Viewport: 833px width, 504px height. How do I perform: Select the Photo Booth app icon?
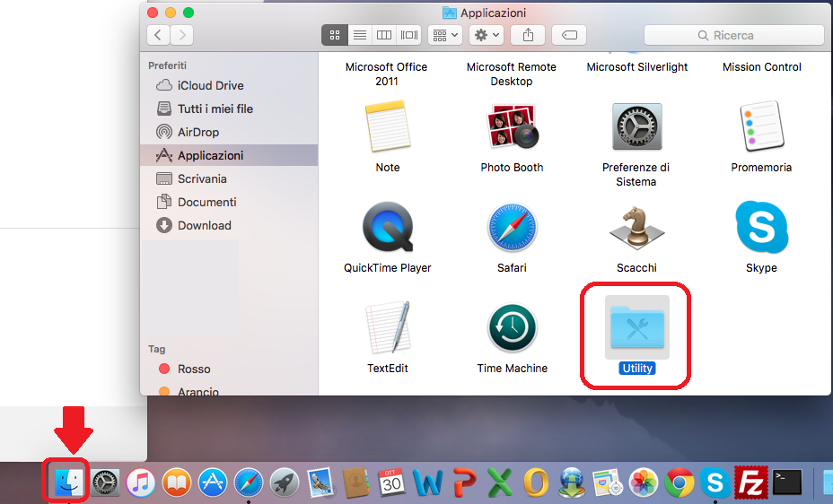(x=513, y=126)
